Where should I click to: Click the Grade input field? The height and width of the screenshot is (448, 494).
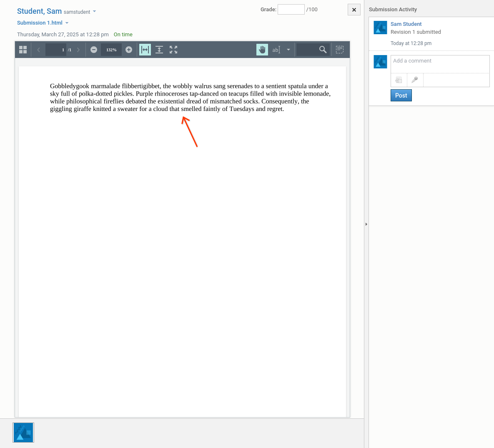pos(291,9)
